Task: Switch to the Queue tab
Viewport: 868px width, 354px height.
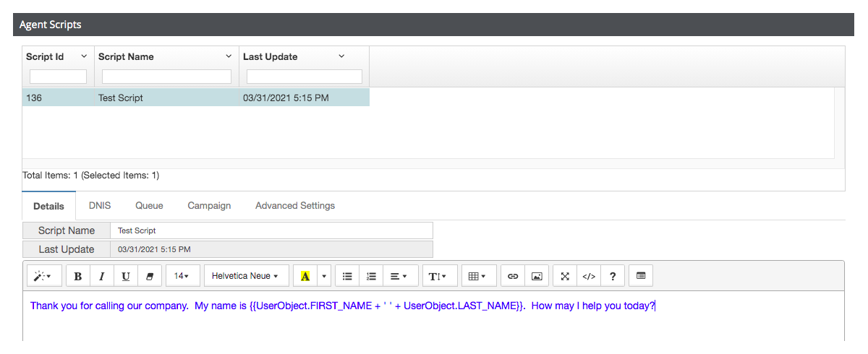Action: pos(149,205)
